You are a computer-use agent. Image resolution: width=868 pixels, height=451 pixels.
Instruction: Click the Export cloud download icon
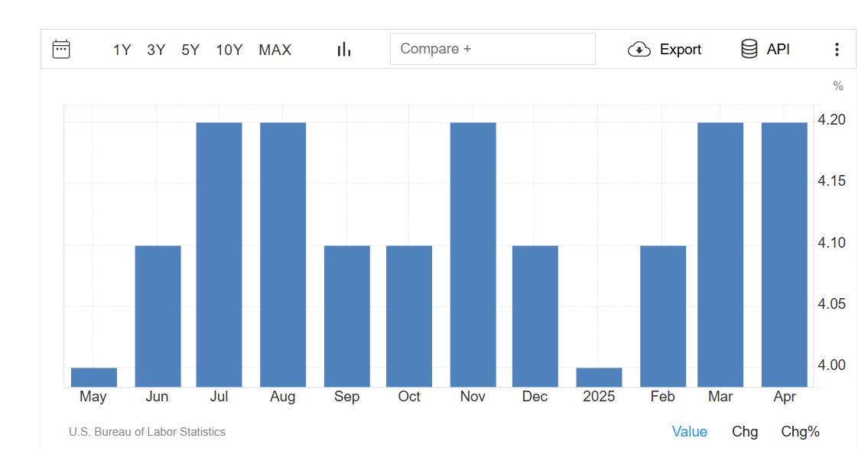pos(639,50)
